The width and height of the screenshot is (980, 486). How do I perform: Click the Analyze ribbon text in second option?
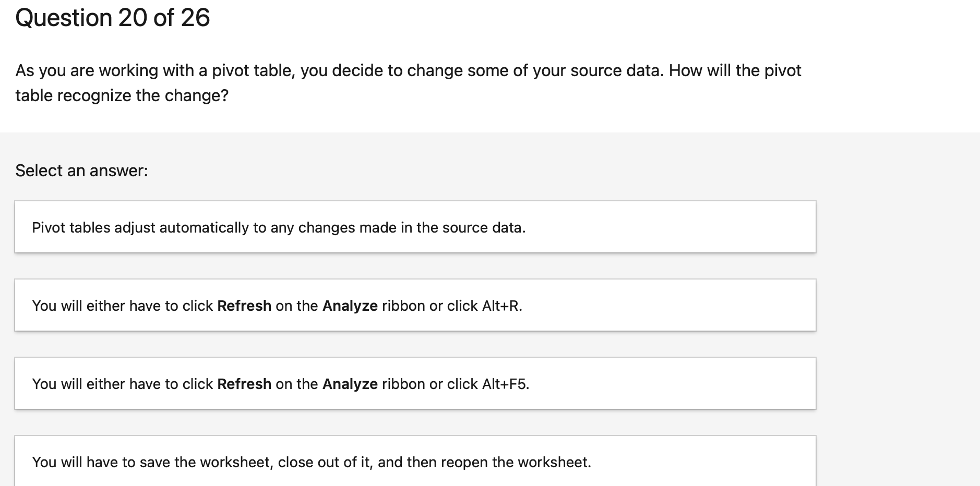pyautogui.click(x=350, y=306)
